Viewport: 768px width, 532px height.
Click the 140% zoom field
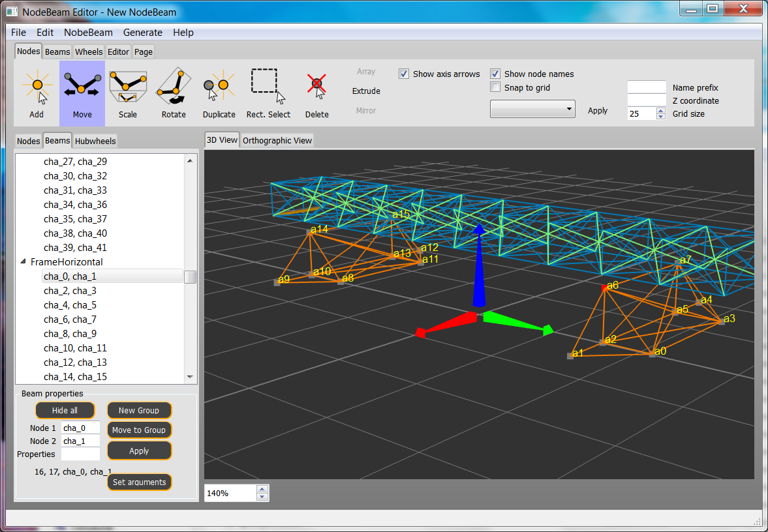point(230,493)
